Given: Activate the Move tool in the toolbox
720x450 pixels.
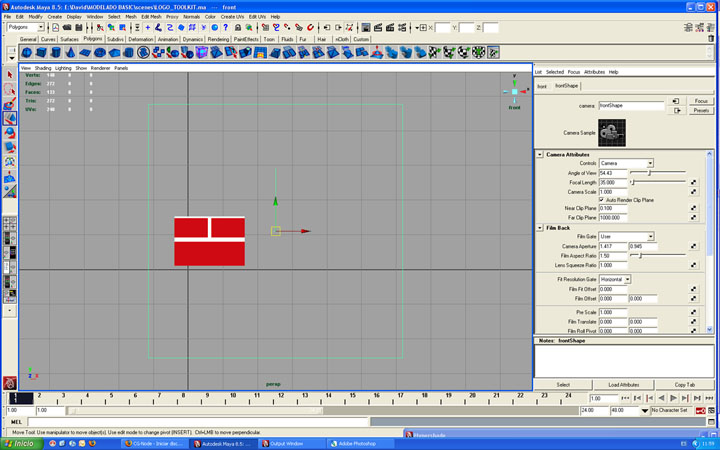Looking at the screenshot, I should click(x=10, y=118).
